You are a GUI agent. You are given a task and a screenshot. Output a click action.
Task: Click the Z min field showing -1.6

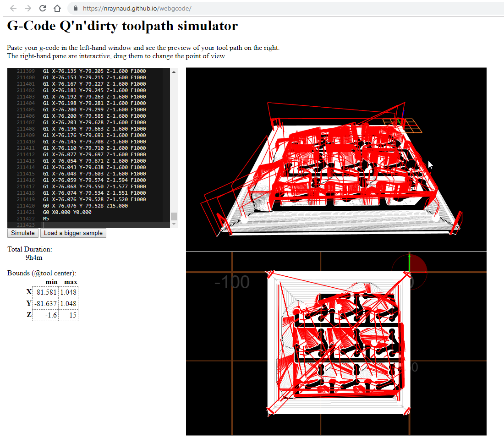point(44,315)
